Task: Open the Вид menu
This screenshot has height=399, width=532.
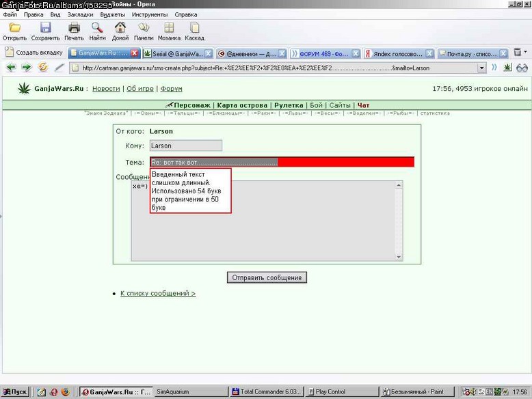Action: point(55,14)
